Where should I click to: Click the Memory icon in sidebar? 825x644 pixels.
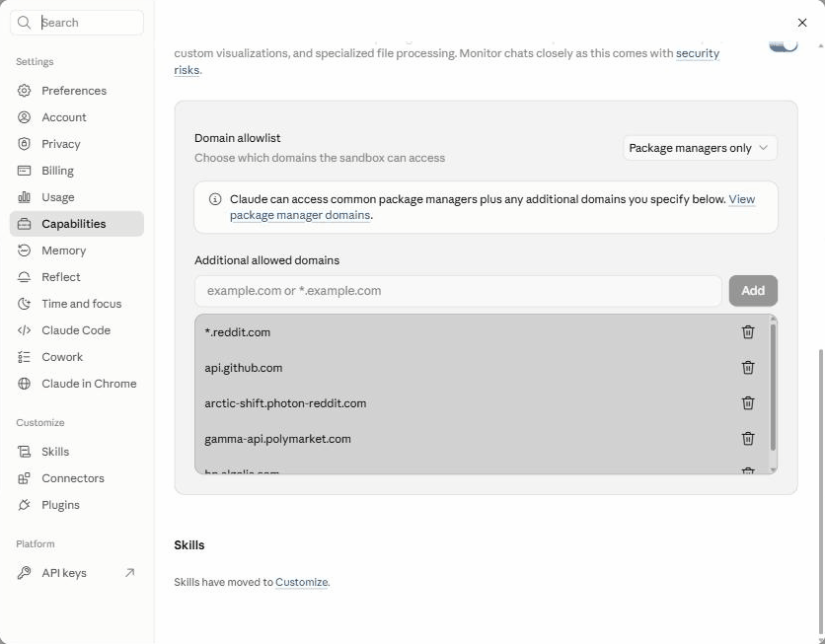[25, 250]
